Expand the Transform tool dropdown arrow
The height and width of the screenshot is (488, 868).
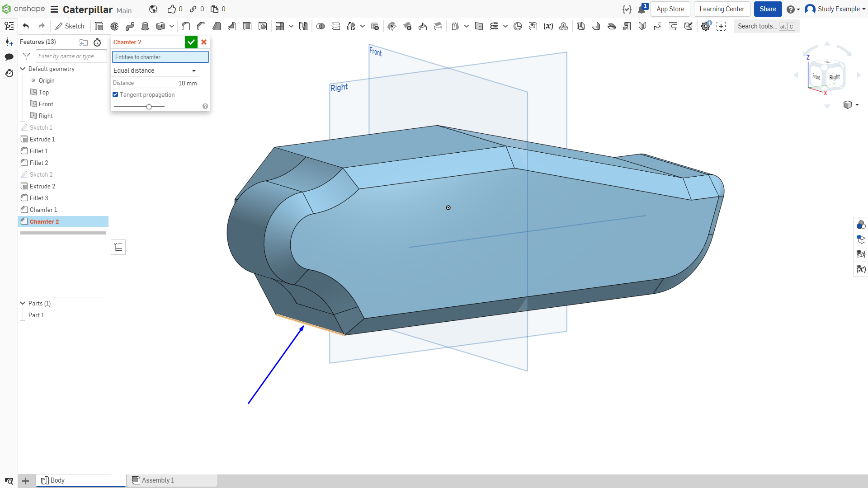coord(363,26)
